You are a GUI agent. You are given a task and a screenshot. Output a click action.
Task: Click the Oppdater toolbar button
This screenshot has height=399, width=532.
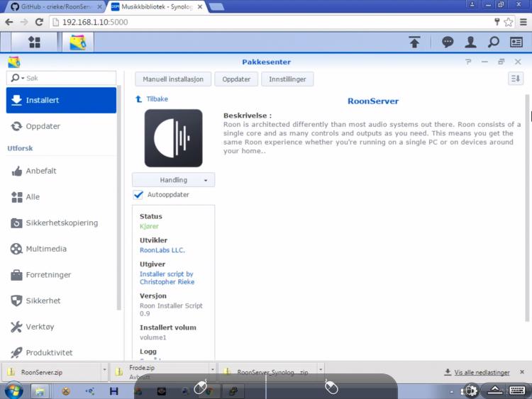click(236, 79)
